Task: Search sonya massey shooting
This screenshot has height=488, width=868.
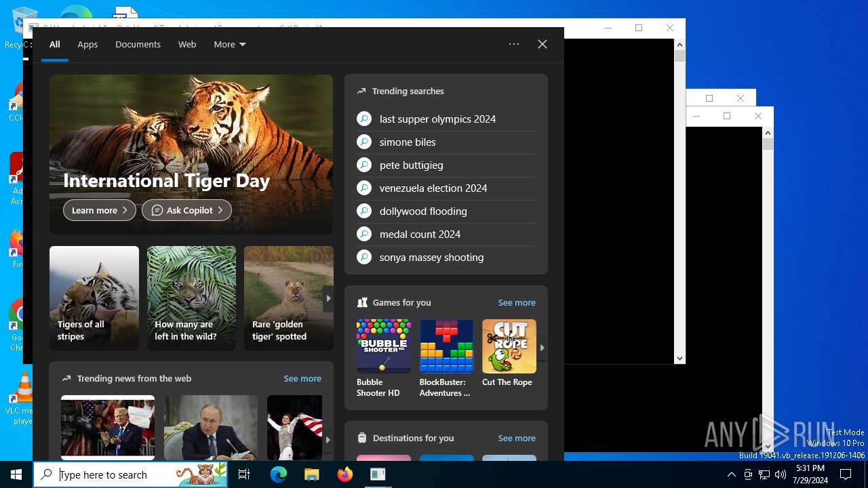Action: 446,257
